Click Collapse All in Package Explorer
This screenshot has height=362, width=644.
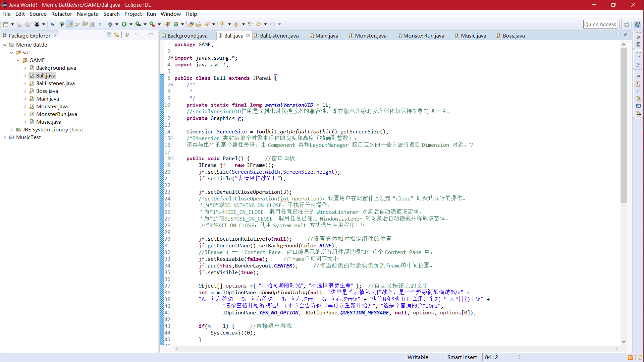coord(109,35)
